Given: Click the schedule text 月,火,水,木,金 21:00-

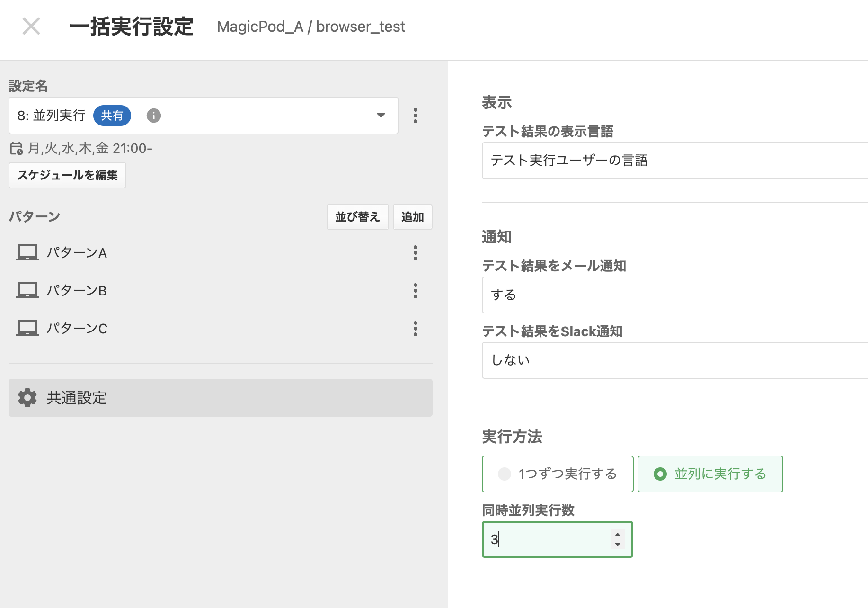Looking at the screenshot, I should click(x=90, y=149).
